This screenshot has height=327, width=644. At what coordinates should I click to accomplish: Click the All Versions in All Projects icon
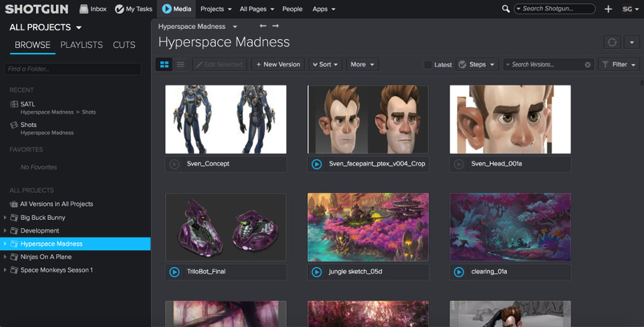[14, 204]
